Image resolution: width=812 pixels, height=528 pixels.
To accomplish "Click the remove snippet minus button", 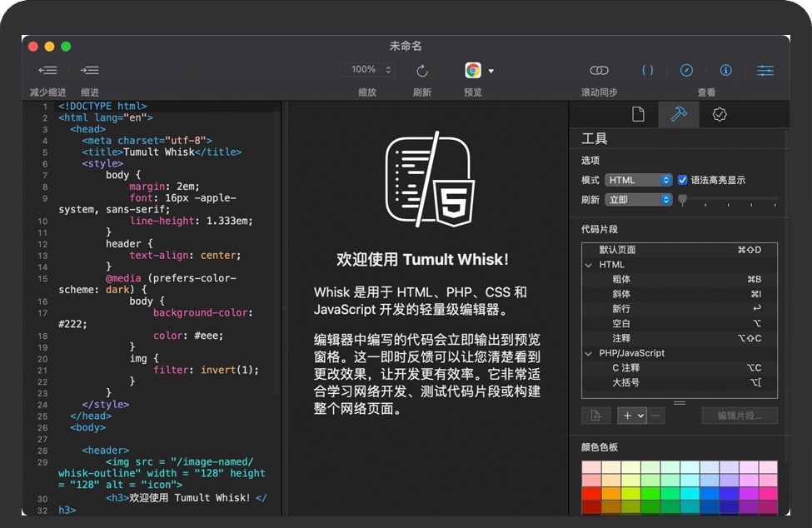I will 657,416.
